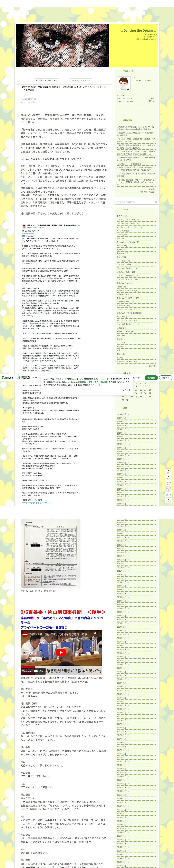Open the 【コロナ重症化のリアル】 recent article
Image resolution: width=174 pixels, height=868 pixels.
tap(136, 175)
